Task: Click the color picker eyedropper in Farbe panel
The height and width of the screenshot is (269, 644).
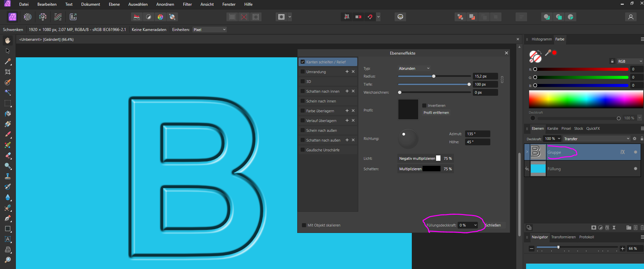Action: click(548, 53)
